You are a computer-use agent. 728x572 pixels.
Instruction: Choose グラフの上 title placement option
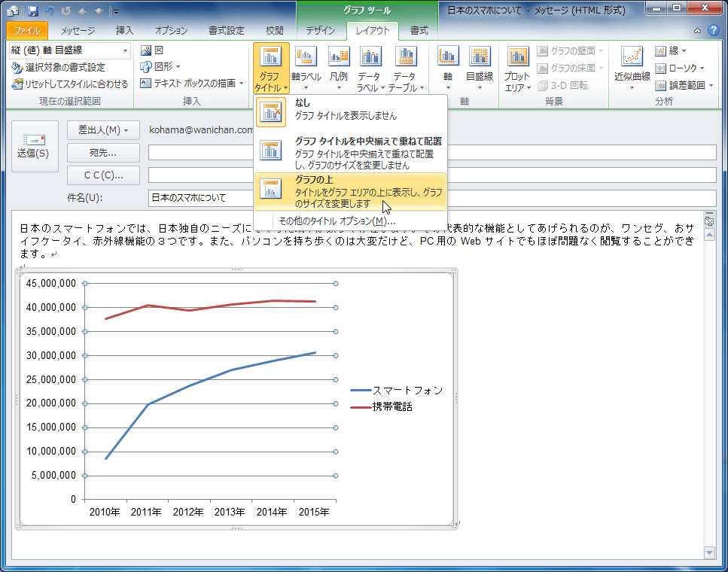(351, 191)
